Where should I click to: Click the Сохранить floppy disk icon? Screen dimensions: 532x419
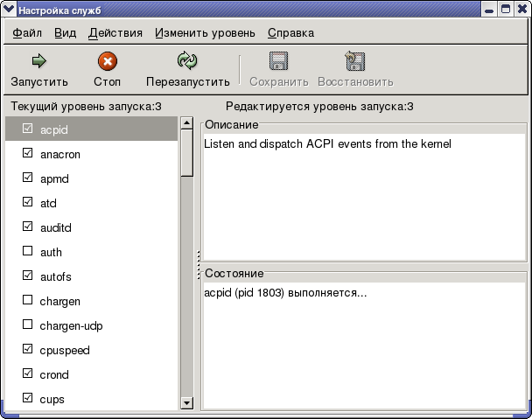(278, 61)
